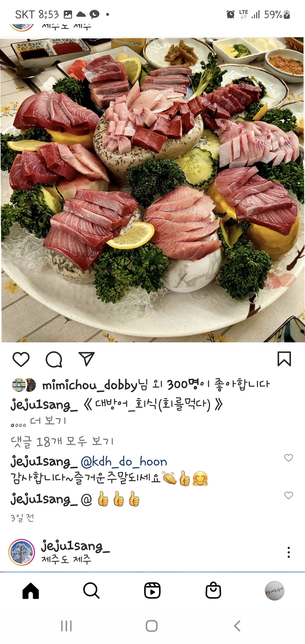Open the @kdh_do_hoon mention link

(124, 462)
